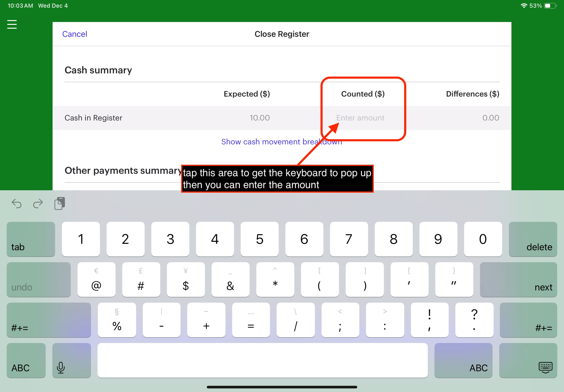Tap the number 0 key
The height and width of the screenshot is (392, 564).
(x=483, y=239)
